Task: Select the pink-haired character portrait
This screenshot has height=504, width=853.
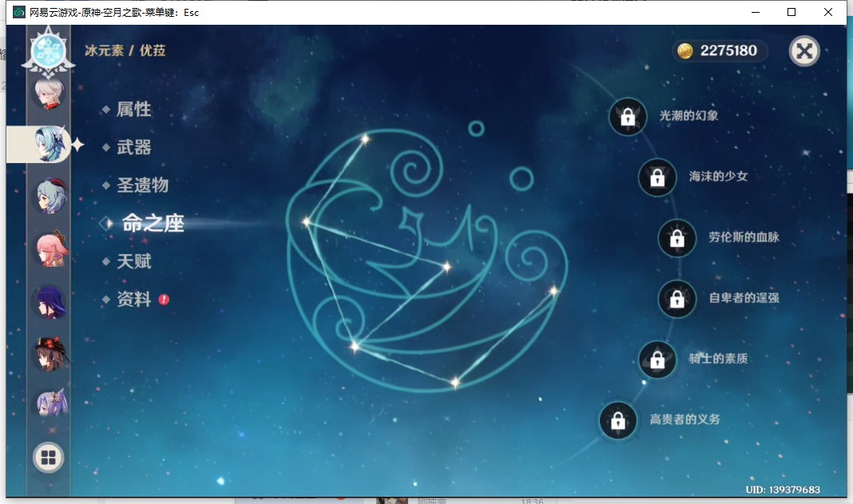Action: 49,250
